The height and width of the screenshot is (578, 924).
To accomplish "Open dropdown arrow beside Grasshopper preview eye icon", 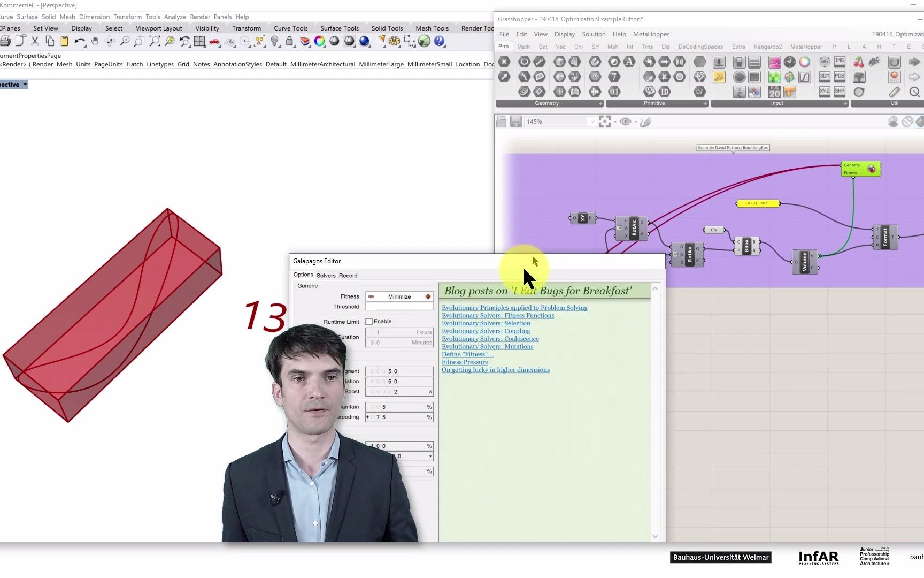I will click(x=636, y=122).
